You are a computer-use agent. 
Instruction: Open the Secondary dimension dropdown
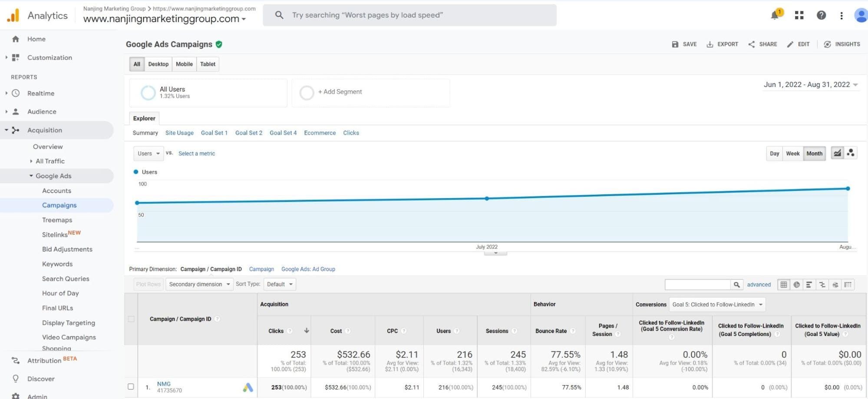pos(199,284)
